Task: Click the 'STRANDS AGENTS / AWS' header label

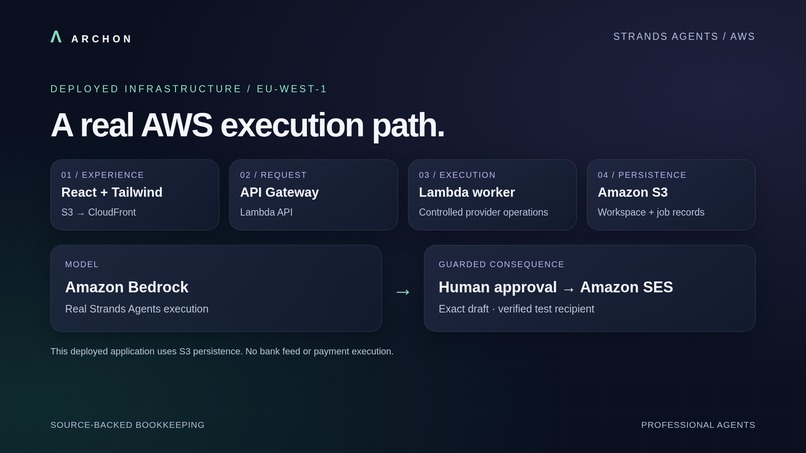Action: click(684, 37)
